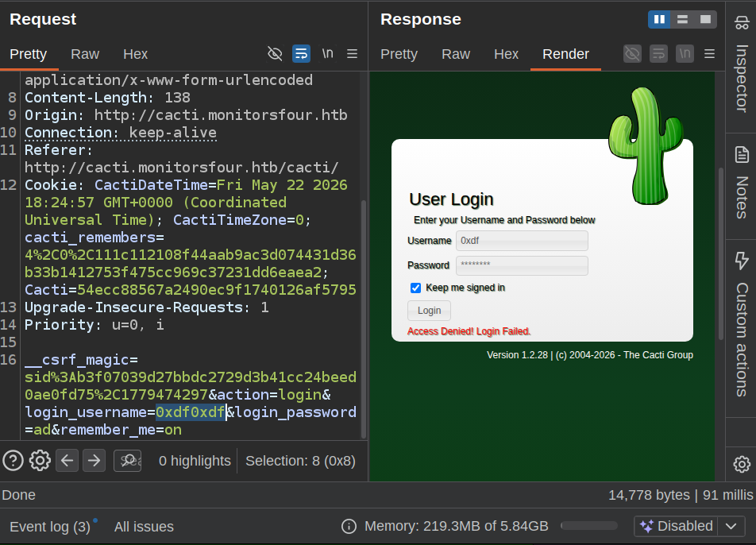Switch to side-by-side layout view

[659, 19]
